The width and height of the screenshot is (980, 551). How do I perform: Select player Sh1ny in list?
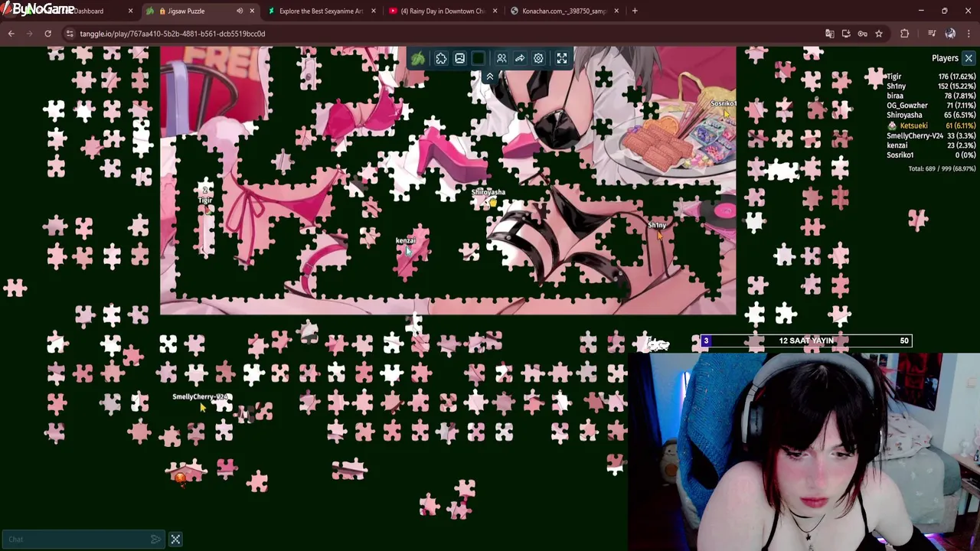point(931,86)
